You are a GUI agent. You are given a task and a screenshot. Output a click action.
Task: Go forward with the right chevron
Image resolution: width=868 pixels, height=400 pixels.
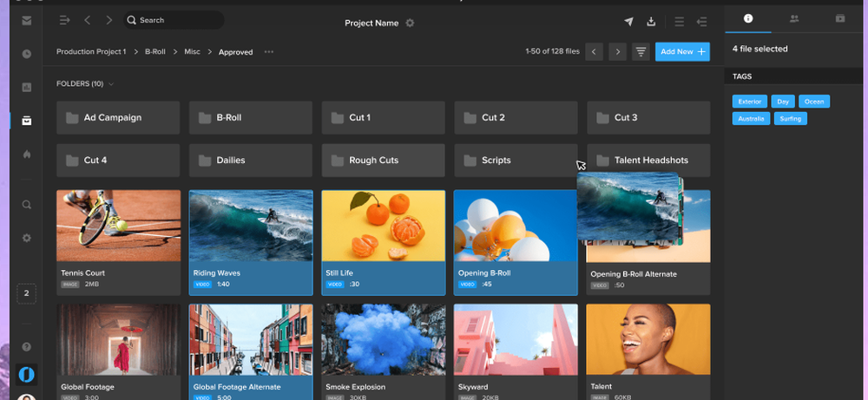tap(109, 21)
